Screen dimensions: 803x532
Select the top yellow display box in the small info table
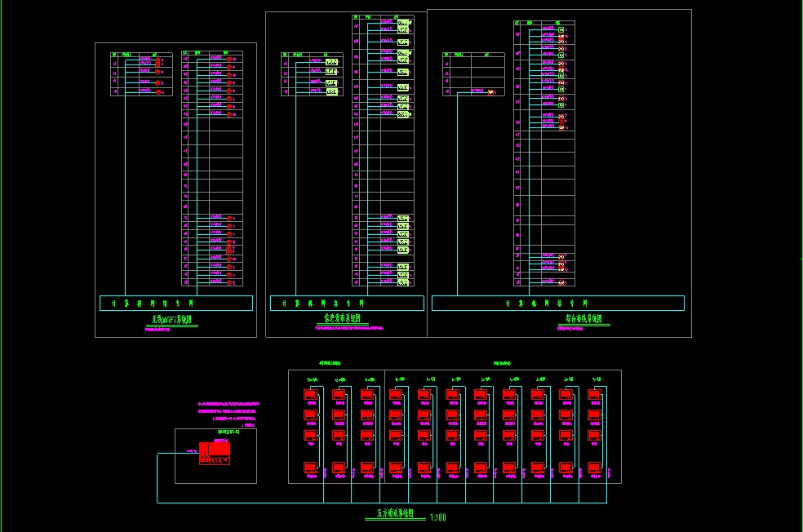(331, 61)
